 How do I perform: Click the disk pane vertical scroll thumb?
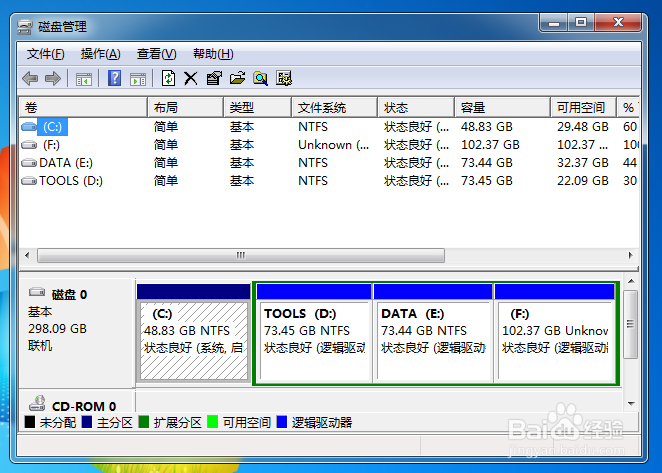631,324
